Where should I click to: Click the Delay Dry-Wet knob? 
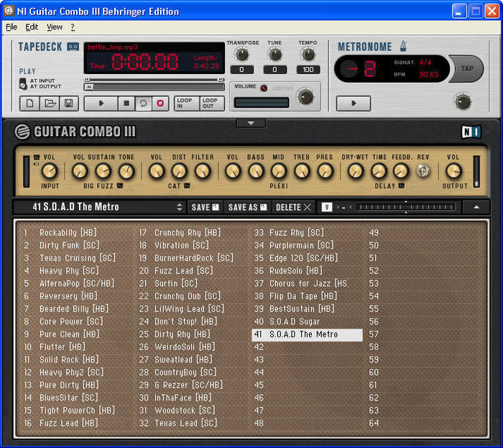click(356, 170)
